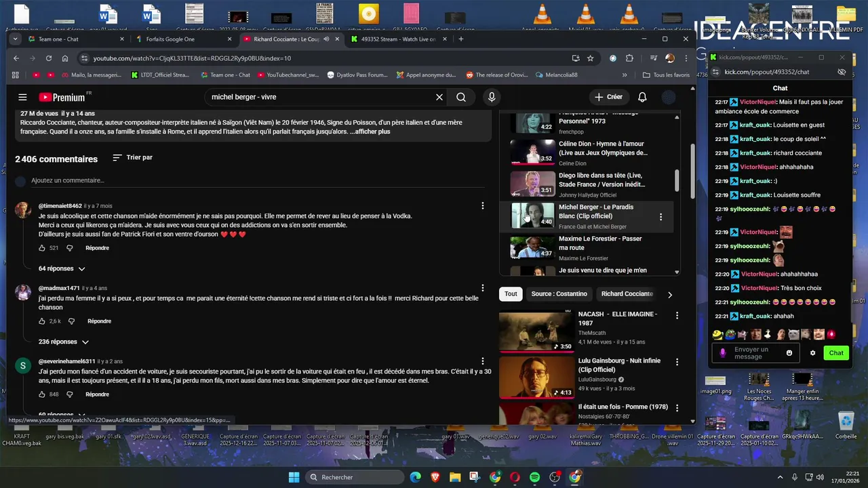Start voice search with microphone icon
Viewport: 868px width, 488px height.
pyautogui.click(x=492, y=97)
